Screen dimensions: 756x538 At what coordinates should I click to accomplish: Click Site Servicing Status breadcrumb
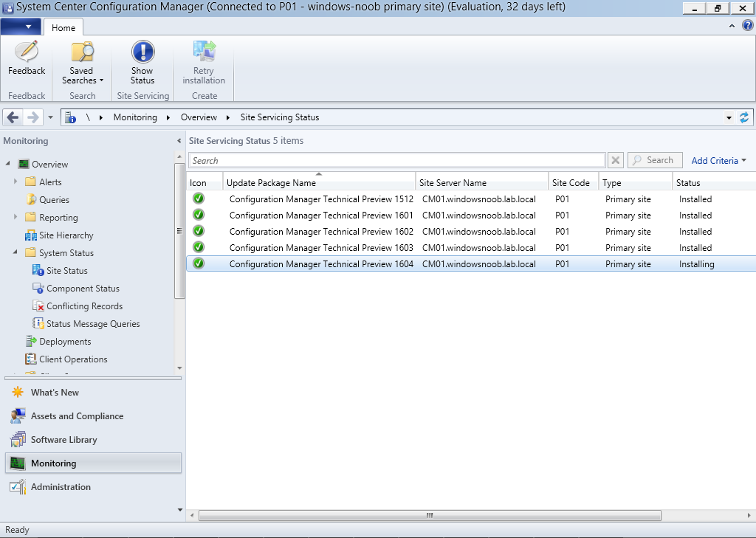[280, 117]
